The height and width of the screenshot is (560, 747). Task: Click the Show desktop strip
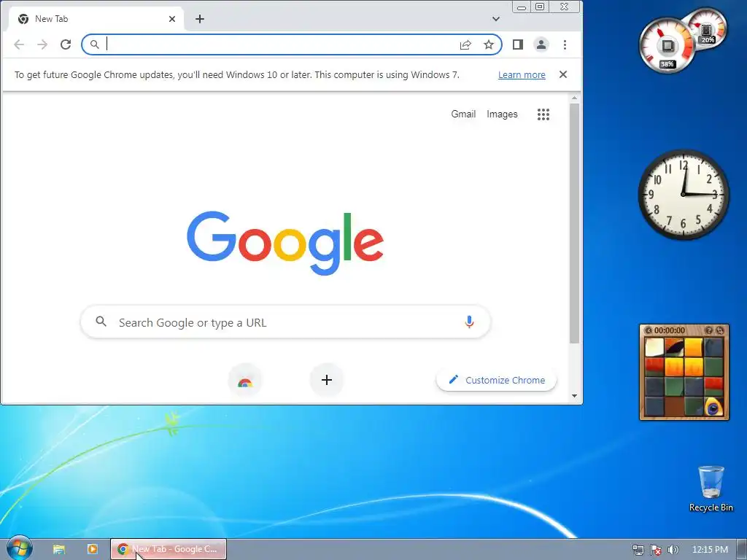point(742,550)
